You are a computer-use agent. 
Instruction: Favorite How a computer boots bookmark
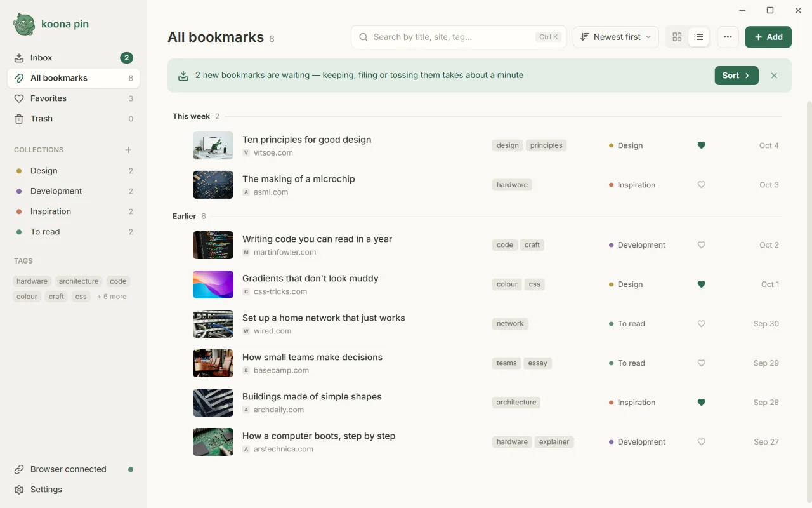701,442
